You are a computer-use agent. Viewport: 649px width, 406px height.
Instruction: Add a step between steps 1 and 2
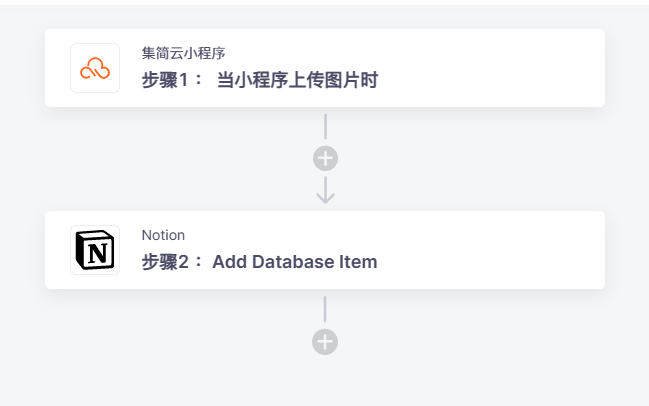coord(325,158)
